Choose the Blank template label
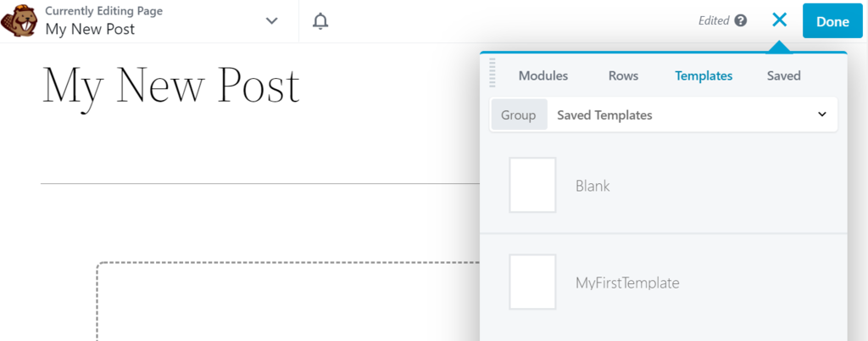This screenshot has width=868, height=341. pyautogui.click(x=593, y=186)
